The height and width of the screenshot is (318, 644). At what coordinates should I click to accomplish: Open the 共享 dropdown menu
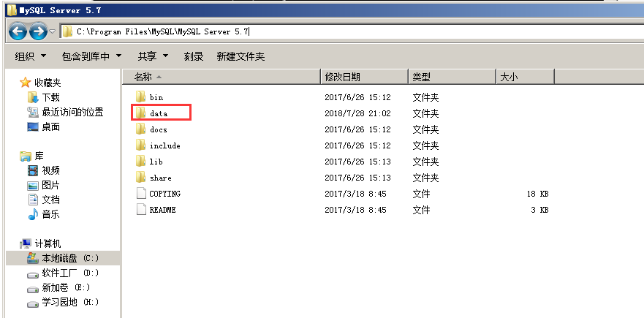coord(153,56)
